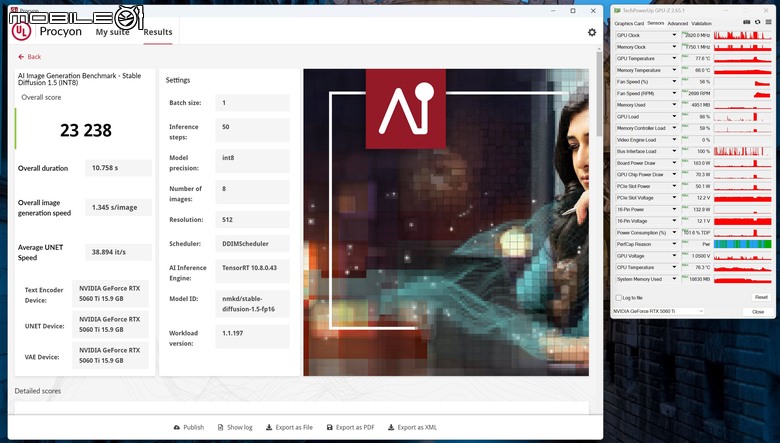Click the 38.894 it/s UNET speed value
Image resolution: width=780 pixels, height=443 pixels.
(118, 252)
